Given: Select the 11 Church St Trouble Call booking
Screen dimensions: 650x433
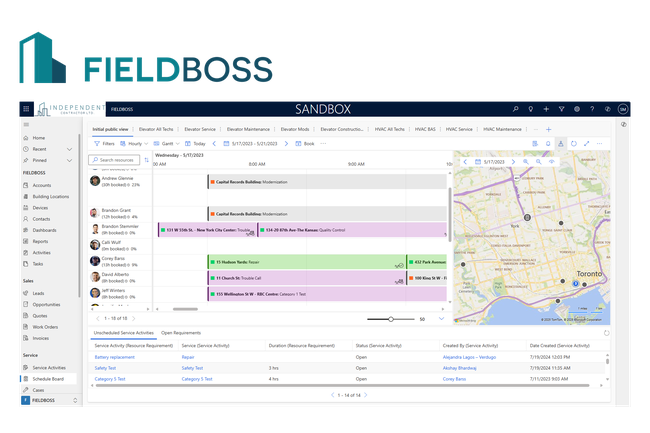Looking at the screenshot, I should pos(306,278).
